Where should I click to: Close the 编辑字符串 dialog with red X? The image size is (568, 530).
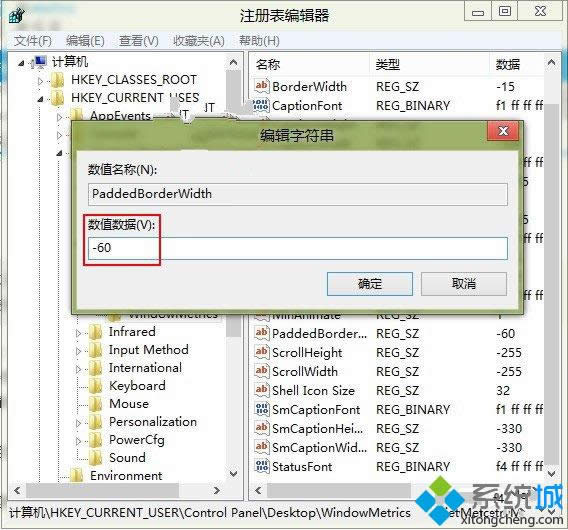[503, 131]
